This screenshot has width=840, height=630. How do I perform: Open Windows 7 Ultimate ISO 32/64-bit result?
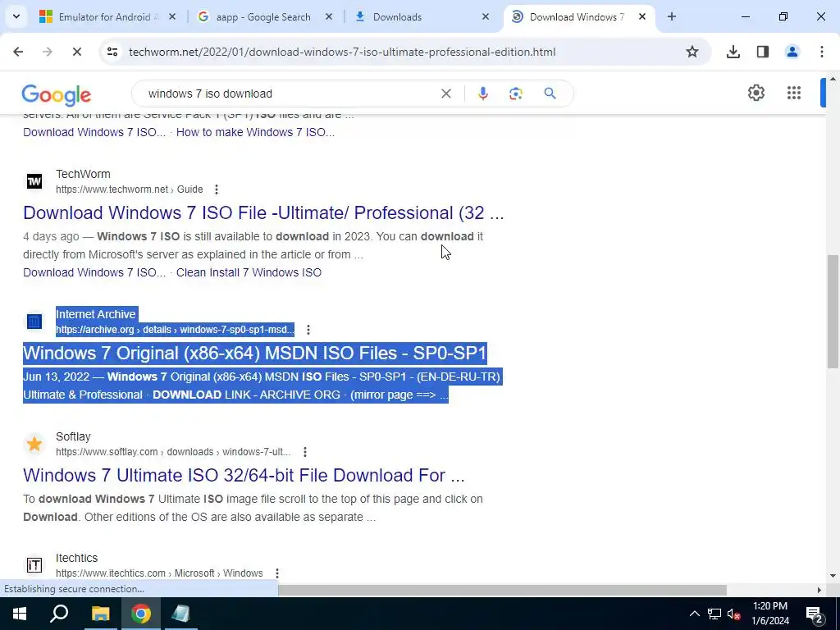[x=244, y=475]
